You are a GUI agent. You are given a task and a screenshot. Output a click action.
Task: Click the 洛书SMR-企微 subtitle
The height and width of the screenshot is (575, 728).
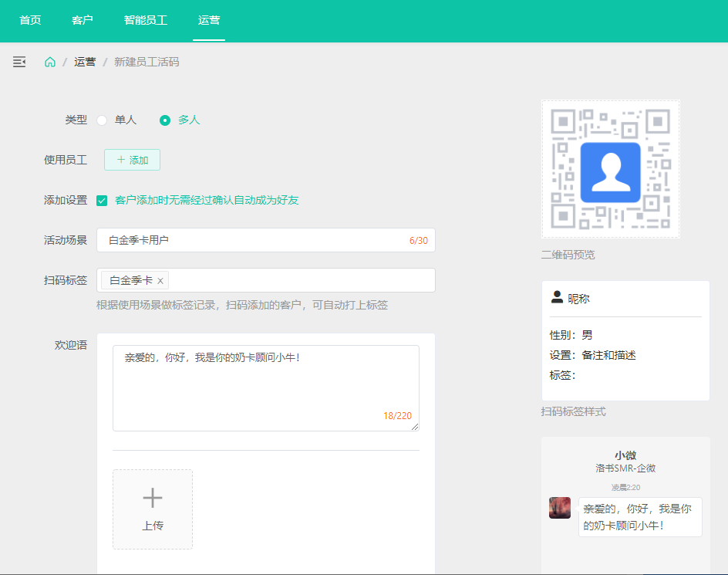click(625, 468)
